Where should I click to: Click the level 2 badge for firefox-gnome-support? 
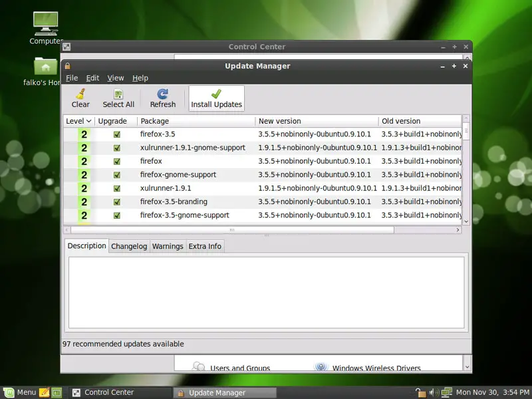[x=84, y=175]
